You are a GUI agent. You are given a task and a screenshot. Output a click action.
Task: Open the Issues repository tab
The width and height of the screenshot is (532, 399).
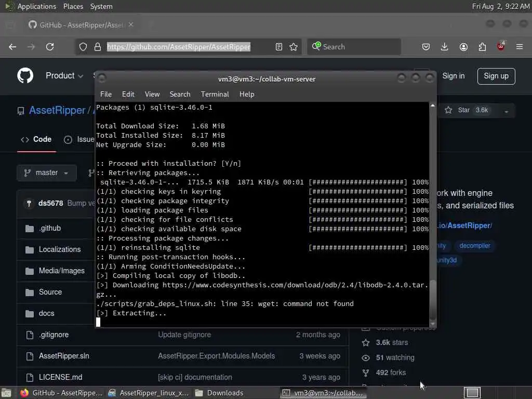pyautogui.click(x=79, y=139)
